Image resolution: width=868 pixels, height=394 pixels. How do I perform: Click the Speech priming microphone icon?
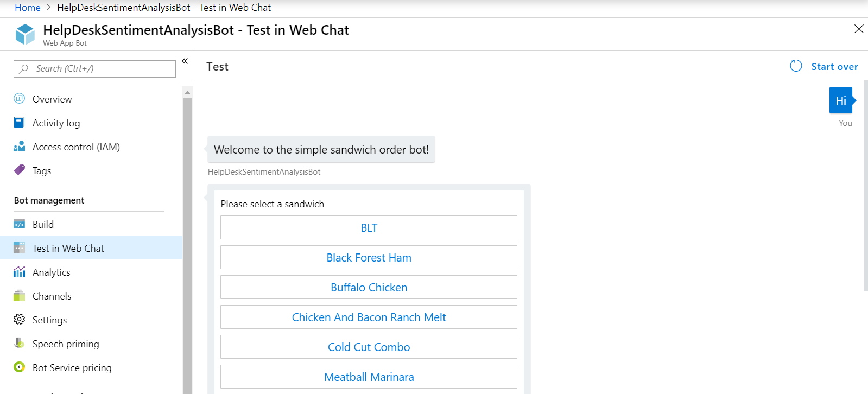[x=20, y=344]
